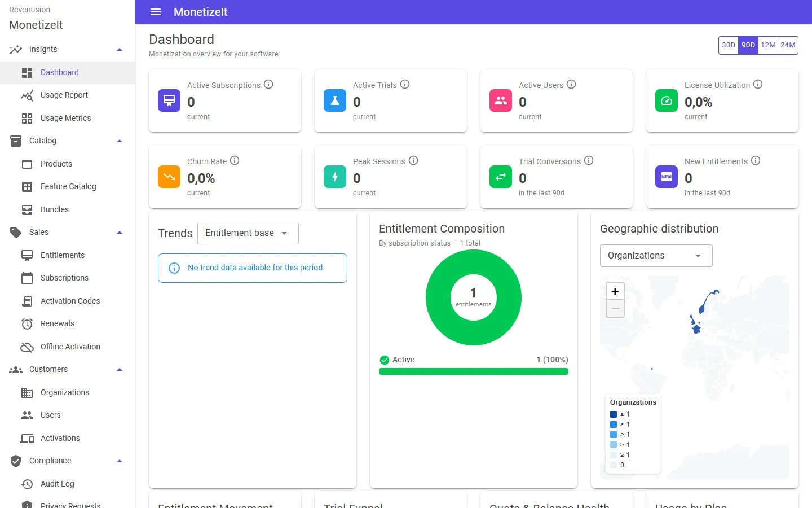
Task: Zoom in on the geographic map
Action: pos(615,291)
